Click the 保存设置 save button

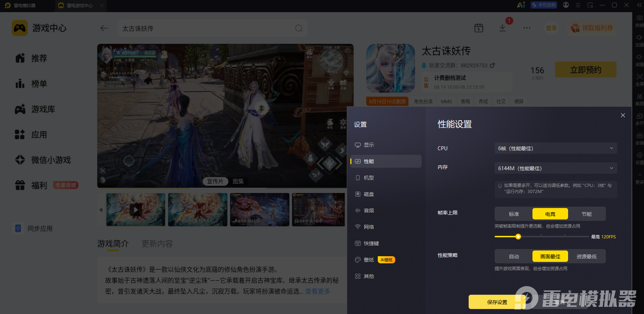tap(497, 302)
